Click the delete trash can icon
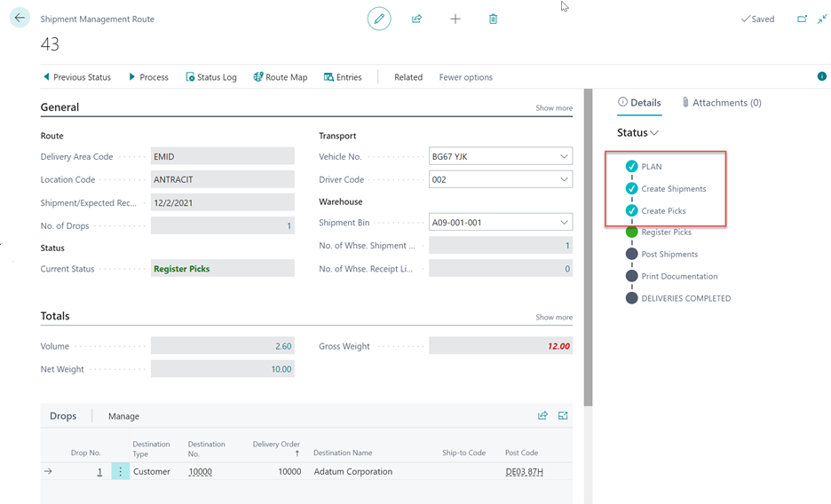Viewport: 831px width, 504px height. tap(493, 19)
